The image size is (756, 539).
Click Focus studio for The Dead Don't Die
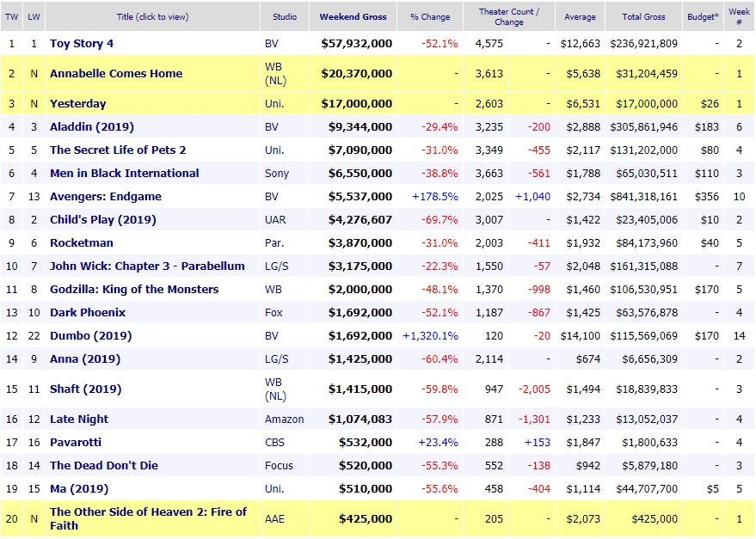tap(279, 465)
